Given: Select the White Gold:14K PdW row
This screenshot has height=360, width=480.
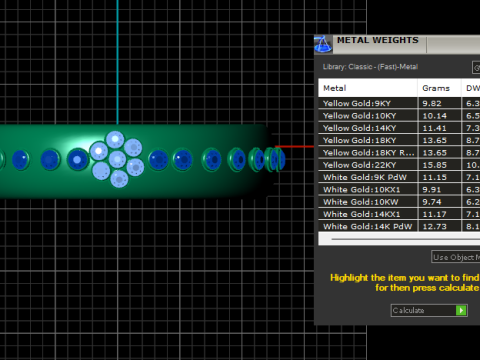Looking at the screenshot, I should click(x=399, y=226).
